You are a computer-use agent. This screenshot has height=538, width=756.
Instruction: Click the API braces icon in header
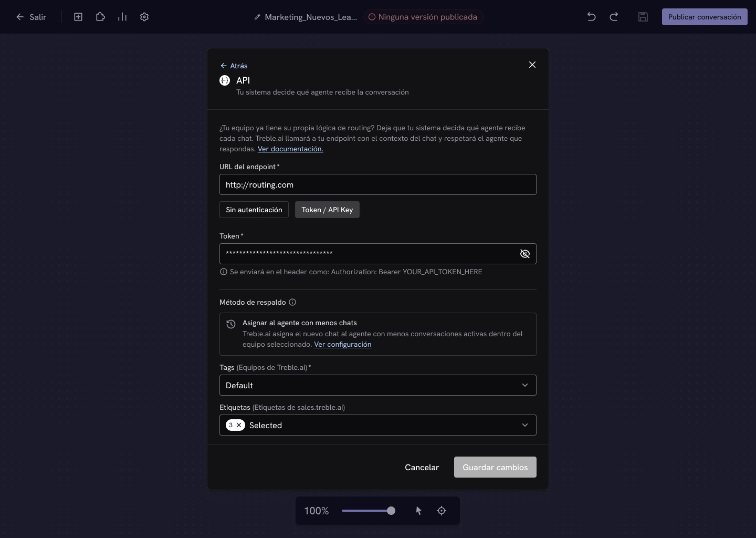coord(225,80)
